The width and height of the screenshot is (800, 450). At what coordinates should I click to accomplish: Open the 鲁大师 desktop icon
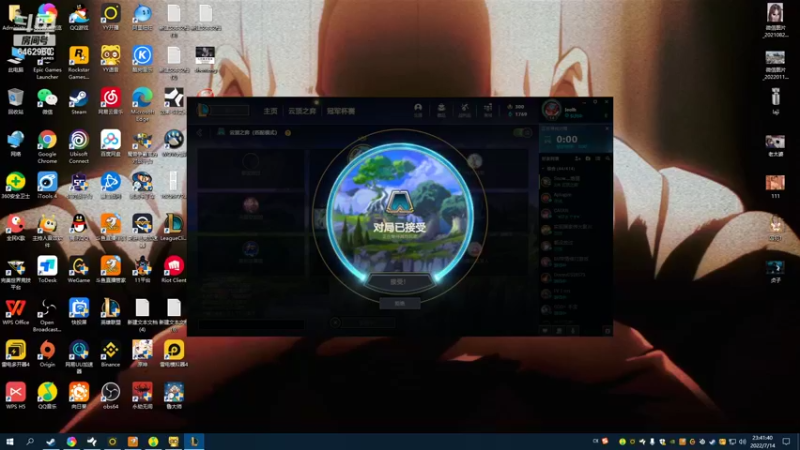click(x=173, y=396)
